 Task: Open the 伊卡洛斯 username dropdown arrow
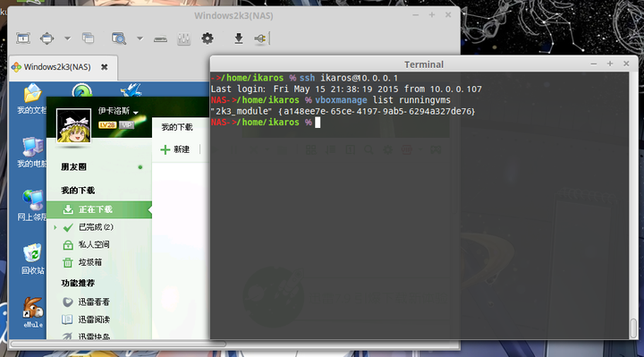point(136,112)
